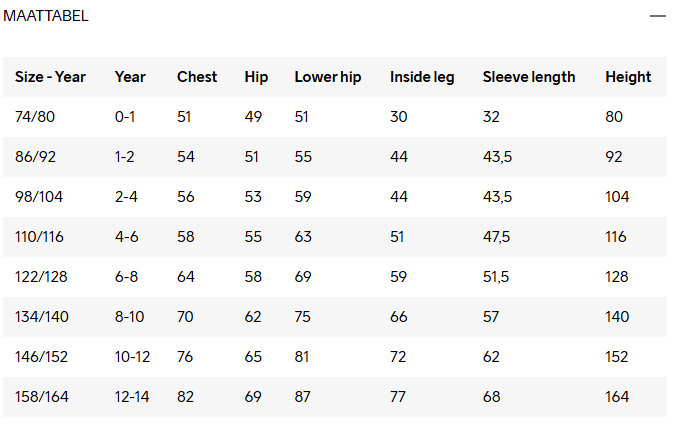This screenshot has width=679, height=427.
Task: Click the height value 164
Action: [617, 397]
